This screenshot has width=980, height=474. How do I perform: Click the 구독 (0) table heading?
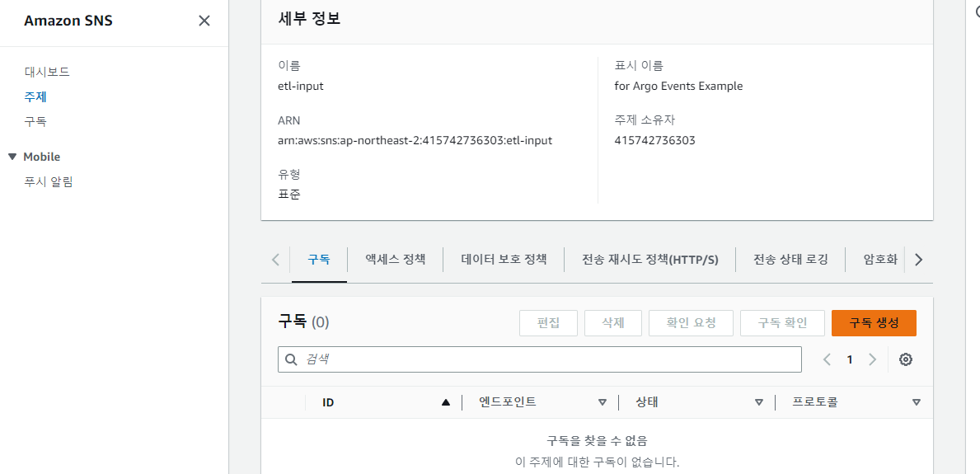click(x=304, y=322)
